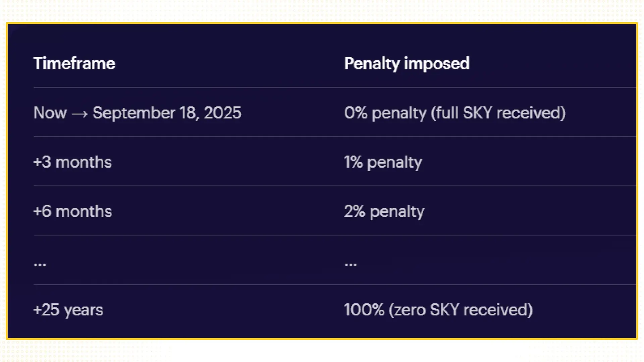Screen dimensions: 644x362
Task: Click the "0% penalty" text
Action: (x=385, y=113)
